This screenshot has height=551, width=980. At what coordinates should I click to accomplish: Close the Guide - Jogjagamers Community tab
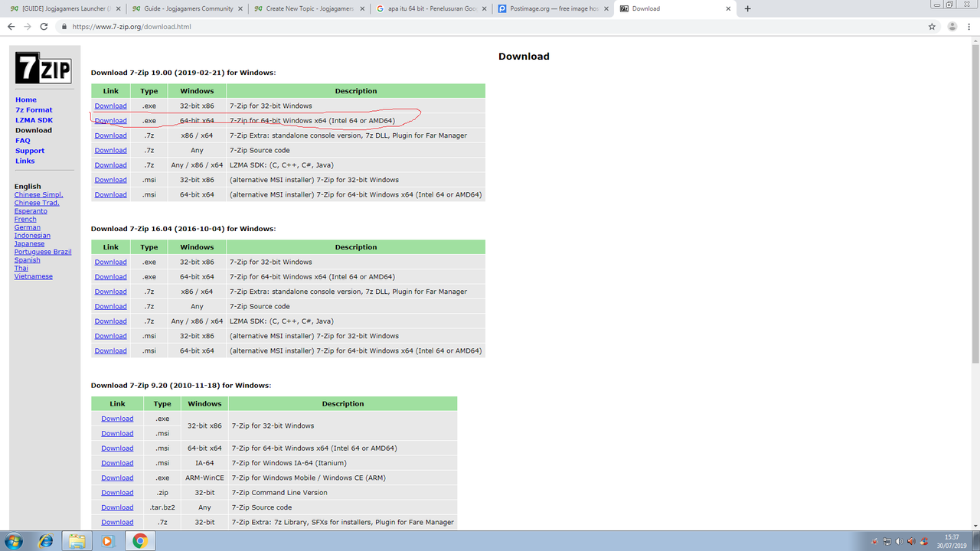tap(240, 8)
